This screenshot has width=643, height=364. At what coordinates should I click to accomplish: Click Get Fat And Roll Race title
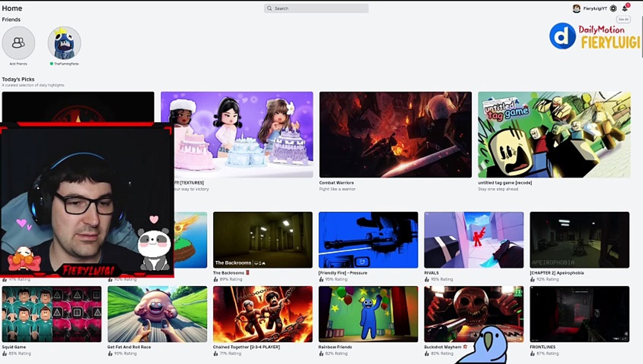point(129,347)
